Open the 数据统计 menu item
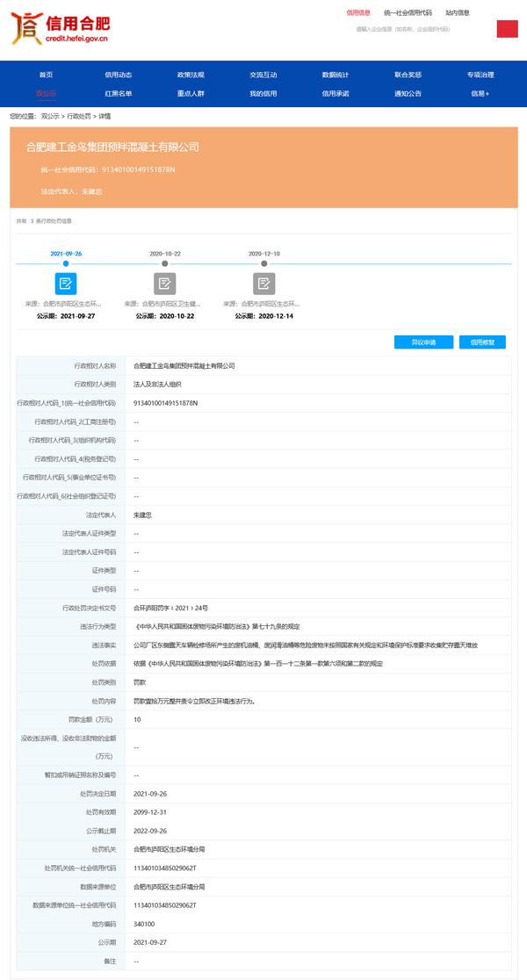The height and width of the screenshot is (980, 527). pyautogui.click(x=336, y=75)
